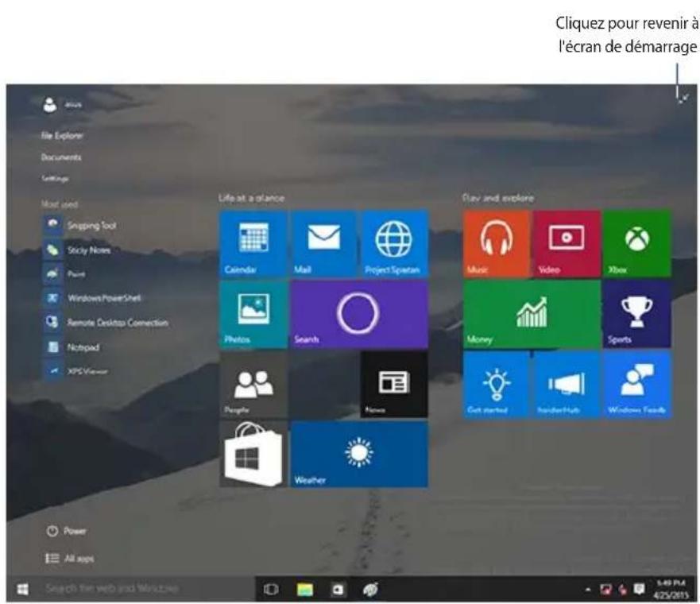700x604 pixels.
Task: Open the Get started lightbulb tile
Action: tap(497, 385)
